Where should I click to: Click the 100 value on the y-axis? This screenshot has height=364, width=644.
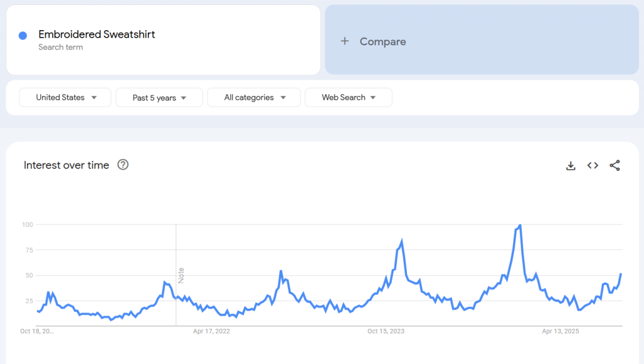[x=27, y=224]
